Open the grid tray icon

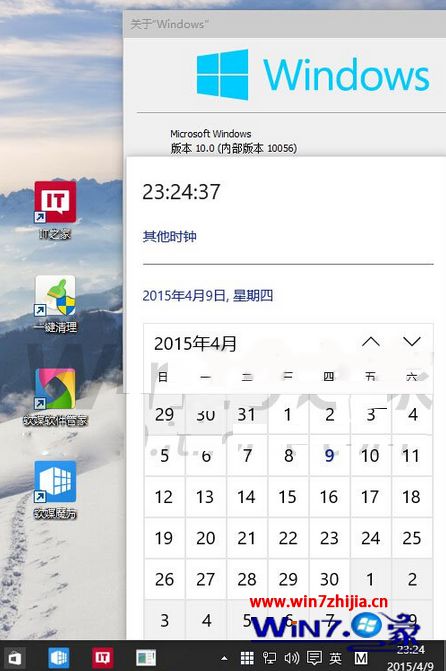click(247, 658)
